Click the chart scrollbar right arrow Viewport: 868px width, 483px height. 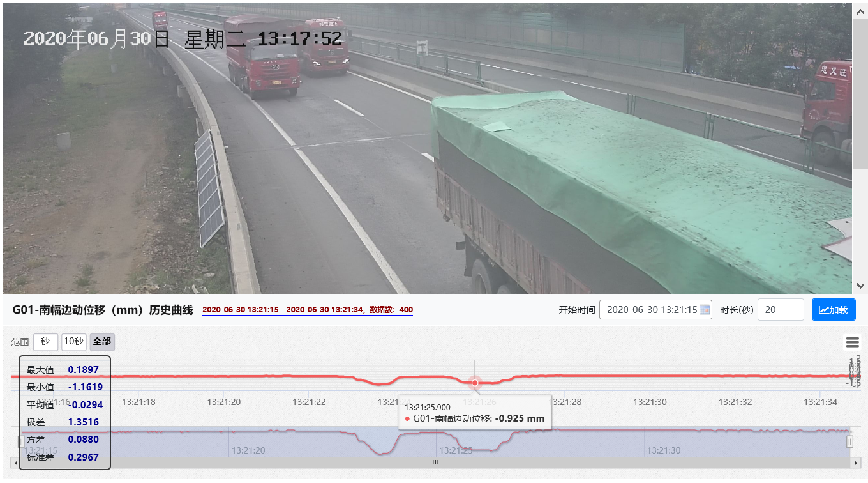click(x=856, y=463)
